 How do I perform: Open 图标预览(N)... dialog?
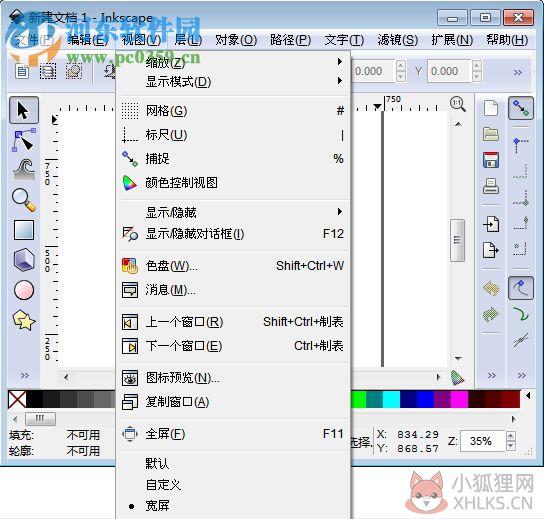pos(233,378)
